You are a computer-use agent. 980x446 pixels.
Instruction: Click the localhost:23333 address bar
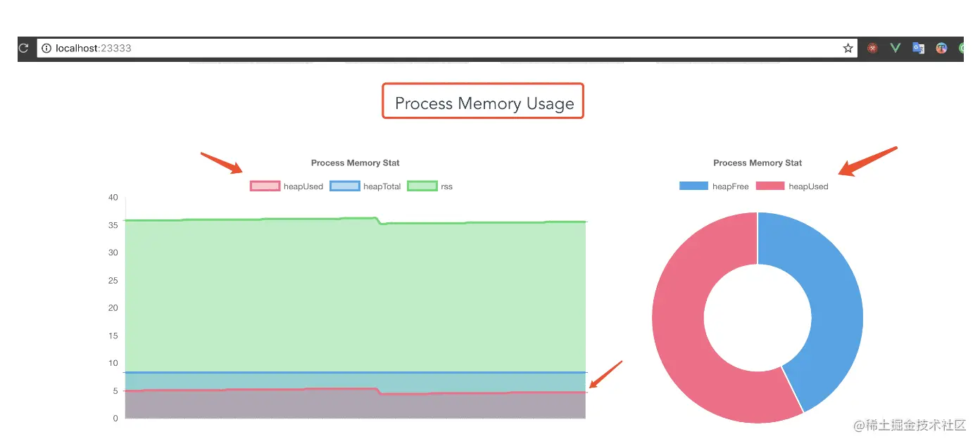422,49
